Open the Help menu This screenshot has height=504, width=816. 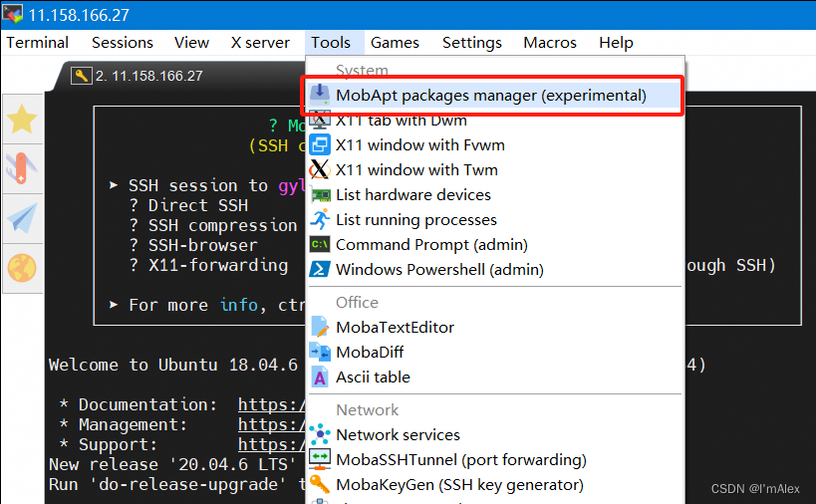tap(616, 43)
